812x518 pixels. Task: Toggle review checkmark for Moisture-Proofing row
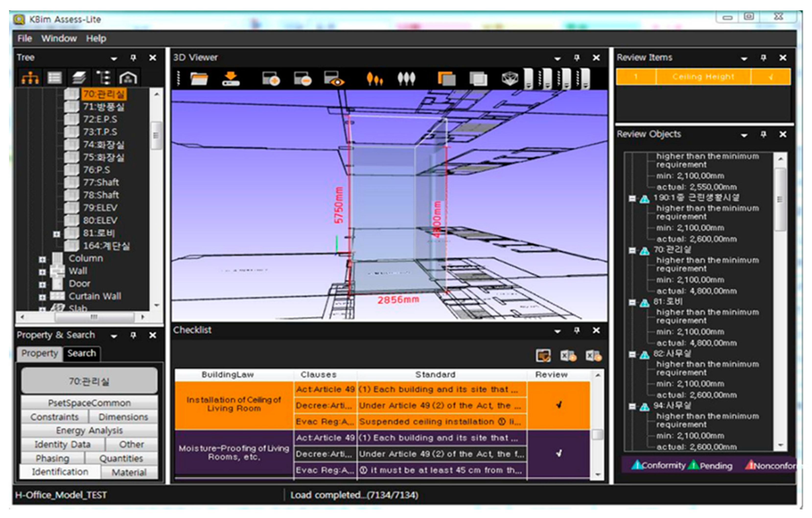559,453
